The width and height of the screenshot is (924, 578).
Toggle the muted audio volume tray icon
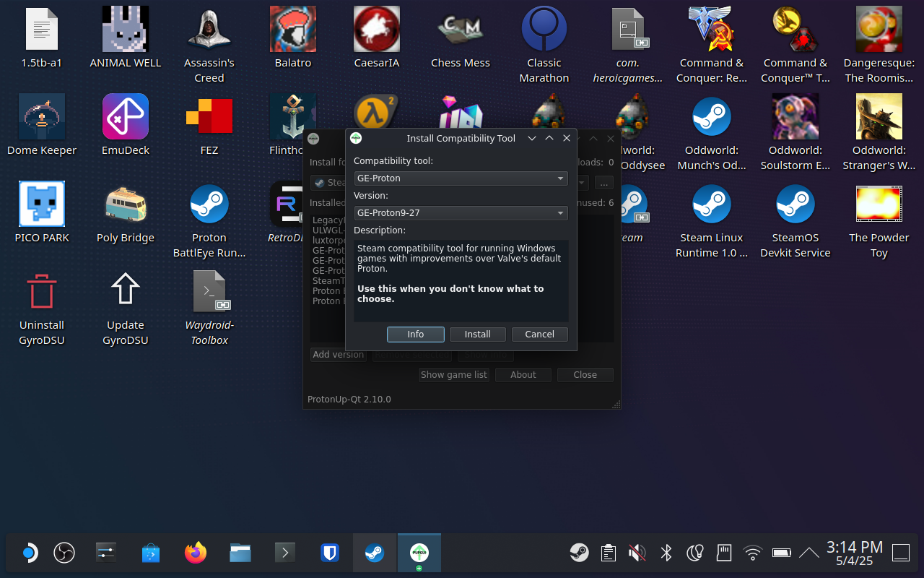click(637, 553)
